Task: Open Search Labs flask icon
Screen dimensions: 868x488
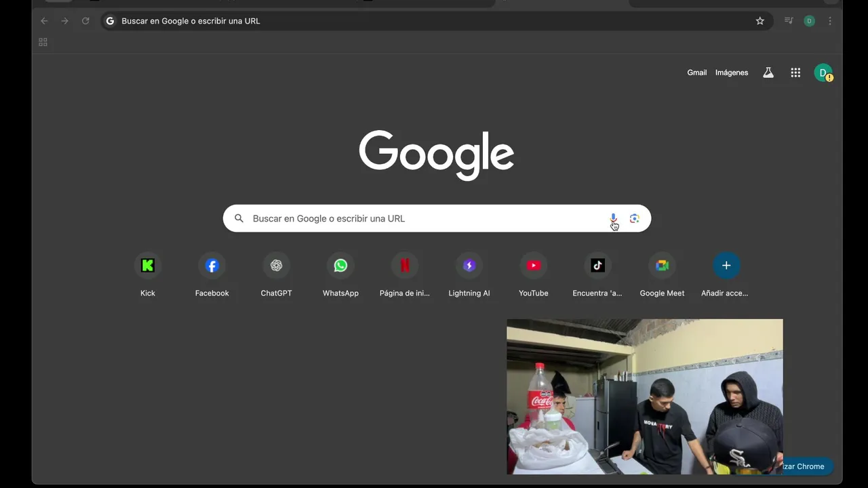Action: pyautogui.click(x=768, y=73)
